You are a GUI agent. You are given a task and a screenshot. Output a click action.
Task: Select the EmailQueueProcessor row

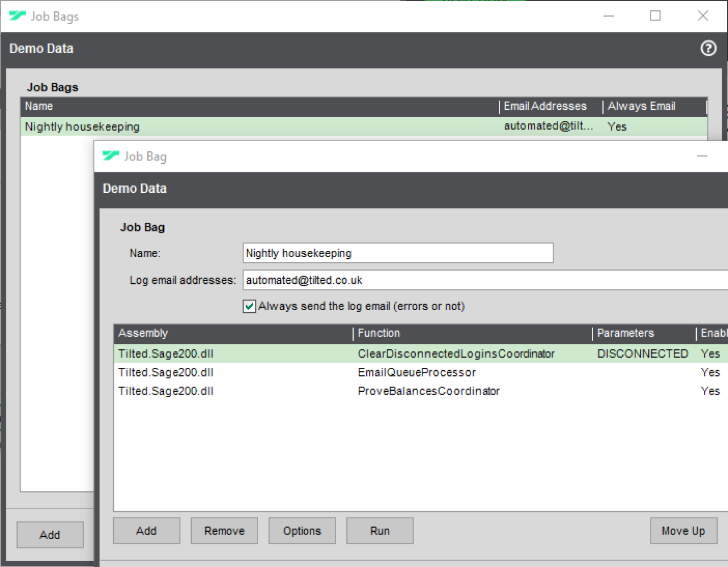click(x=421, y=373)
